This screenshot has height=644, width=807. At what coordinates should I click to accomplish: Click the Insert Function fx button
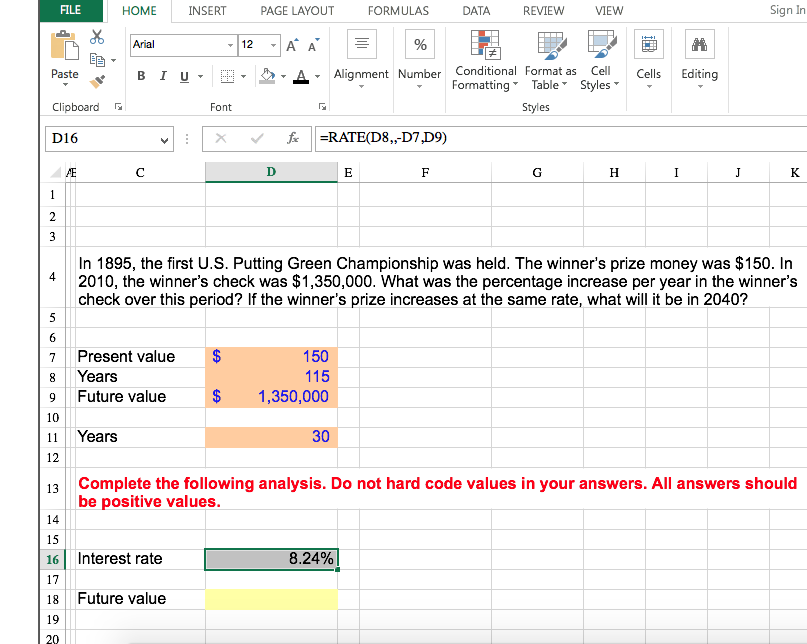tap(295, 139)
